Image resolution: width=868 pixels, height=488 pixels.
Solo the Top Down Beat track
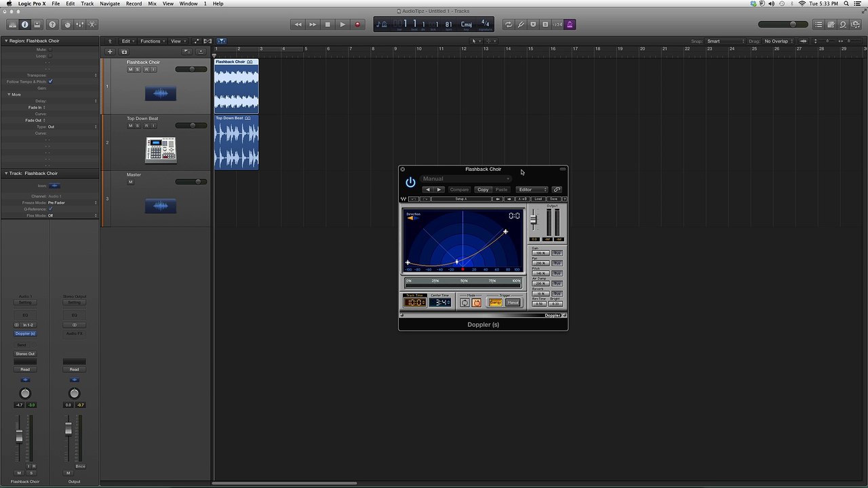click(138, 126)
